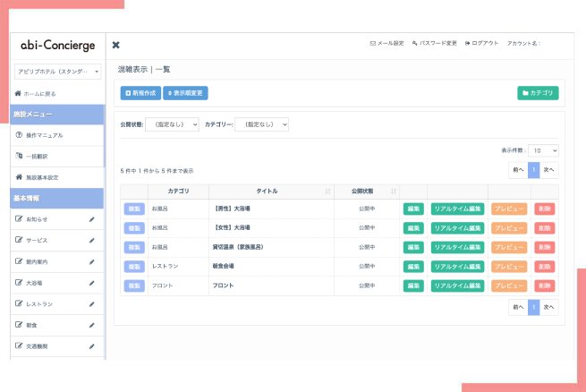This screenshot has width=586, height=392.
Task: Create a new entry with 新規作成
Action: (140, 93)
